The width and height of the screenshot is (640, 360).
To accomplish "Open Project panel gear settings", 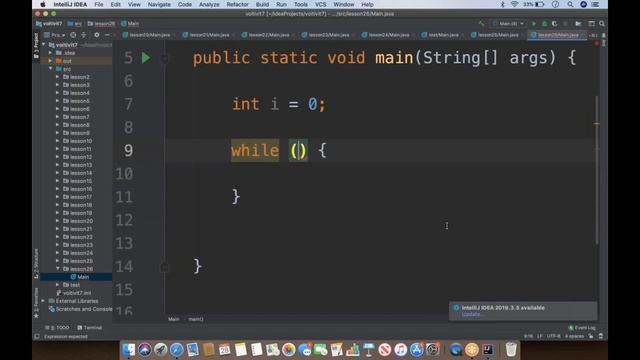I will [97, 35].
